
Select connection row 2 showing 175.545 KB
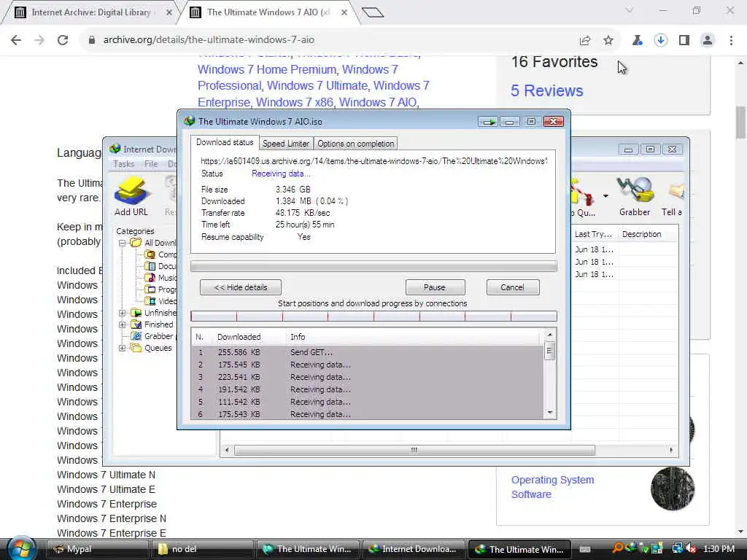click(368, 365)
